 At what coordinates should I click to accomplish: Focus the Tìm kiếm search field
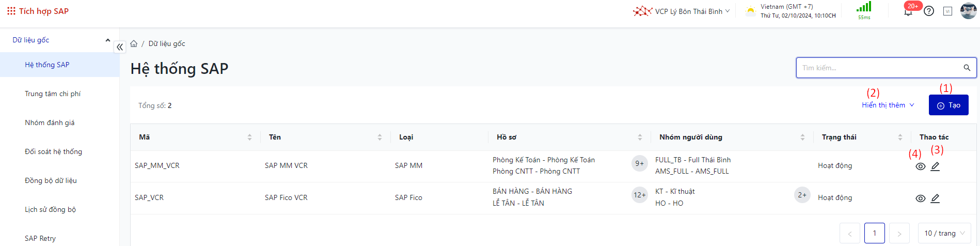tap(878, 68)
